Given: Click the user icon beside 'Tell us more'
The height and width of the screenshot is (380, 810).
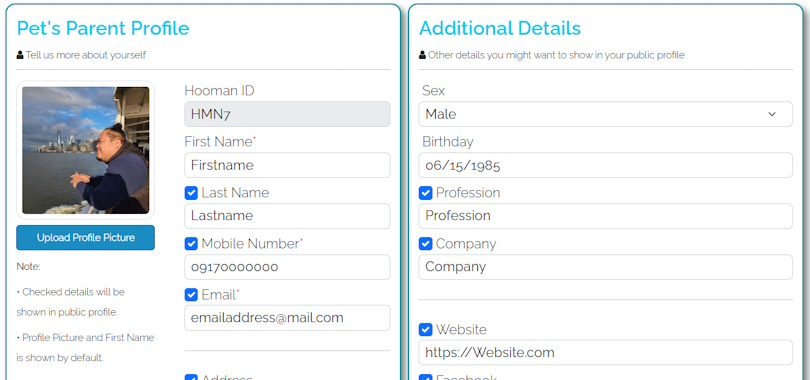Looking at the screenshot, I should coord(20,55).
